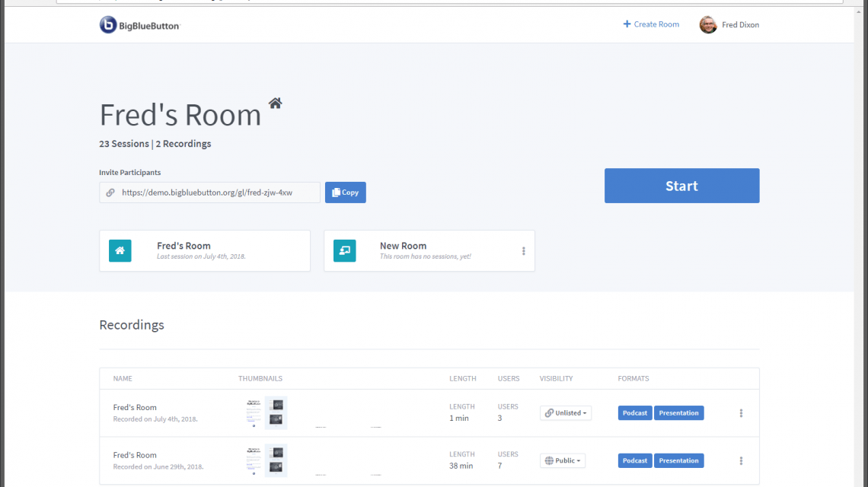This screenshot has height=487, width=868.
Task: Click the "23 Sessions | 2 Recordings" text
Action: click(x=155, y=144)
